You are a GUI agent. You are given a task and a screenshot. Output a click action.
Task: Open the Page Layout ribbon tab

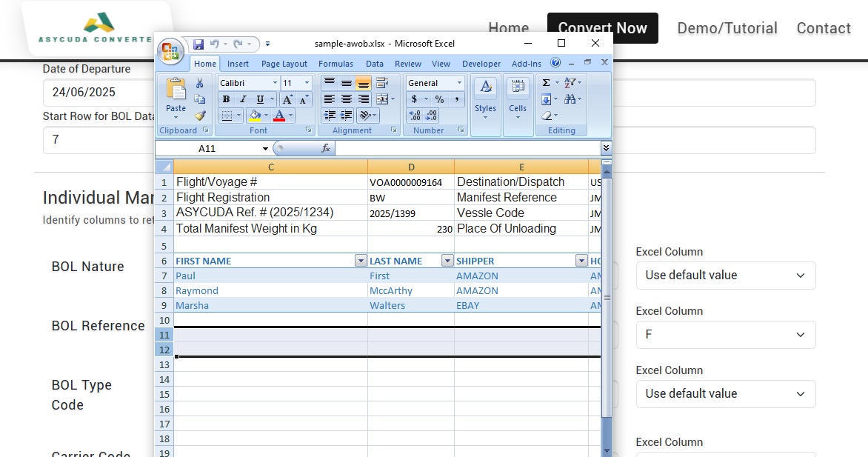284,64
